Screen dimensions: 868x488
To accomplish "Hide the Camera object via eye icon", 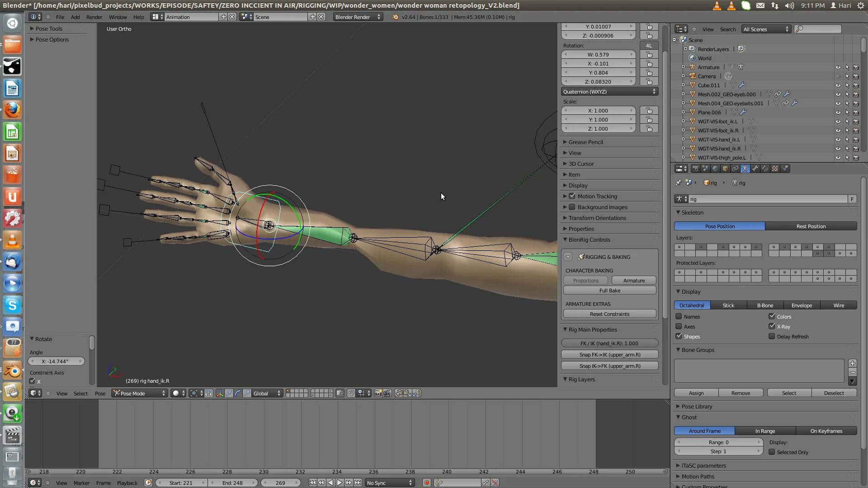I will (x=838, y=76).
